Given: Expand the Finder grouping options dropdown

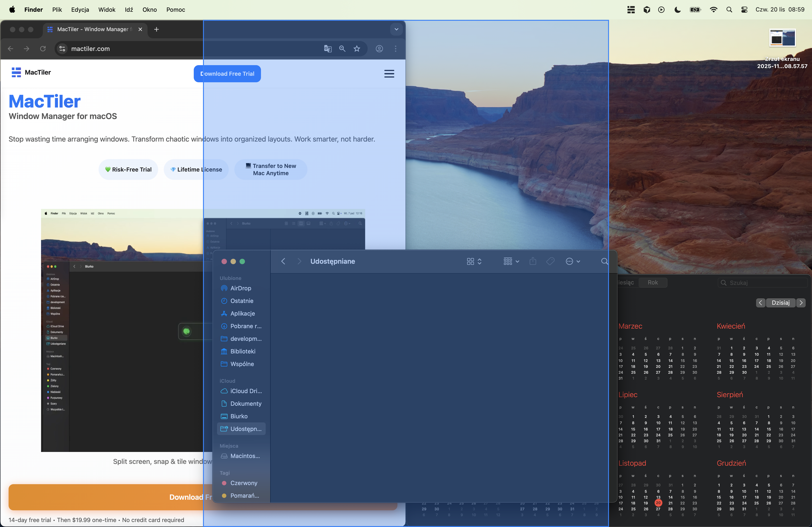Looking at the screenshot, I should 511,261.
